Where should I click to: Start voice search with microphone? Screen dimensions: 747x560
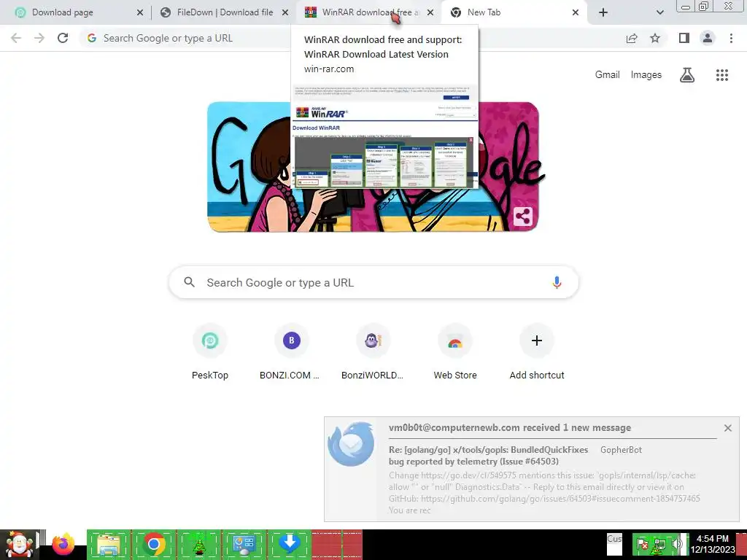(x=557, y=282)
